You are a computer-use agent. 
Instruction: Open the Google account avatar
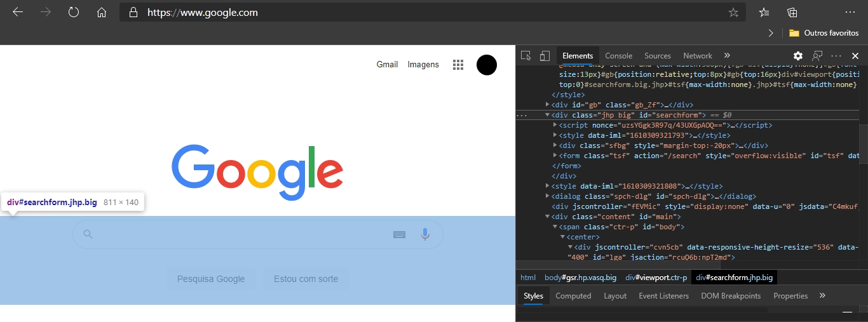point(487,65)
